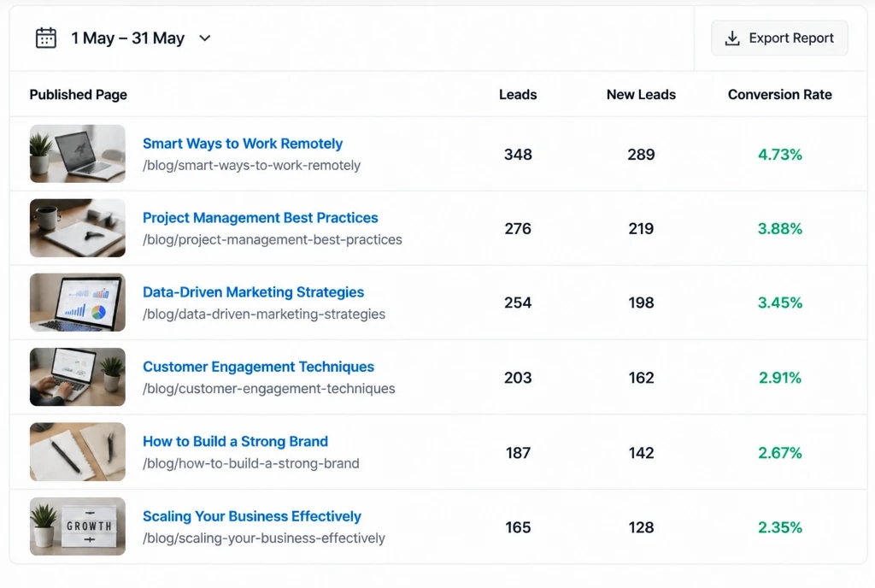Select the /blog/data-driven-marketing-strategies path text

click(x=264, y=315)
